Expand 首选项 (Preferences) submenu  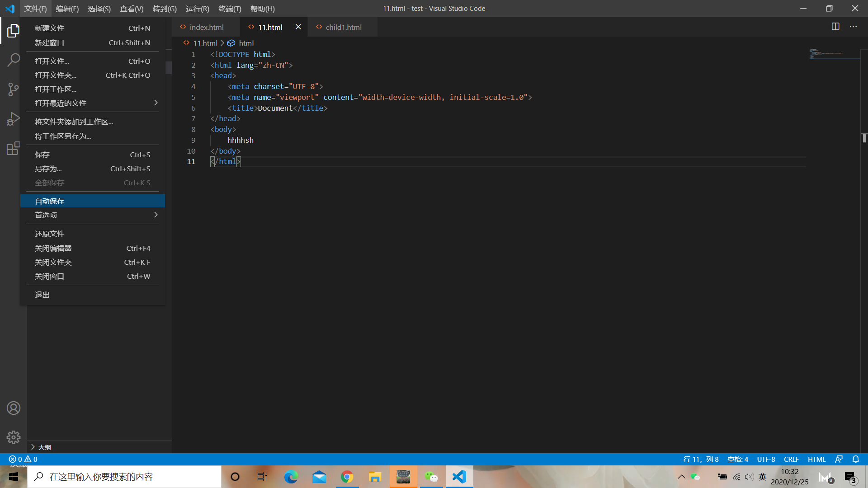92,215
